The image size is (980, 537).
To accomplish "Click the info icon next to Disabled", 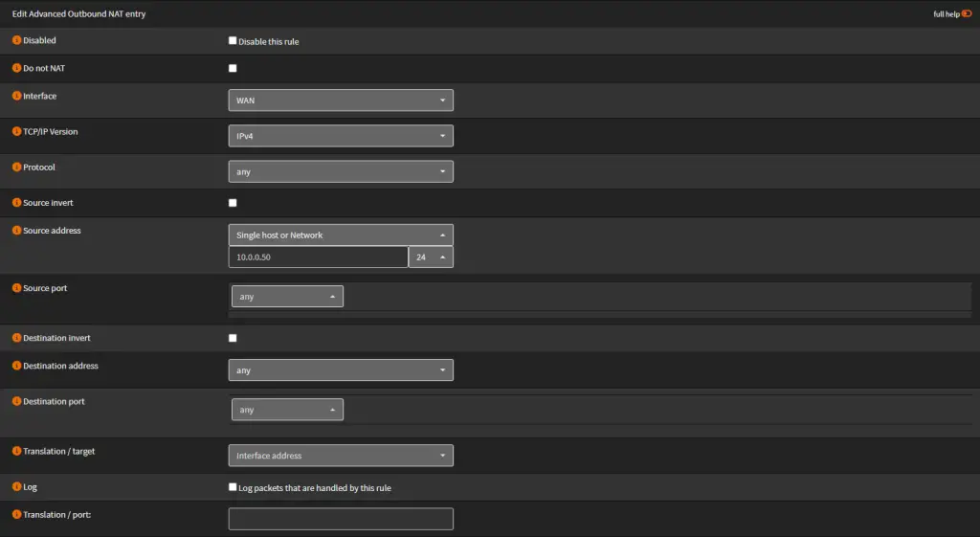I will 16,41.
